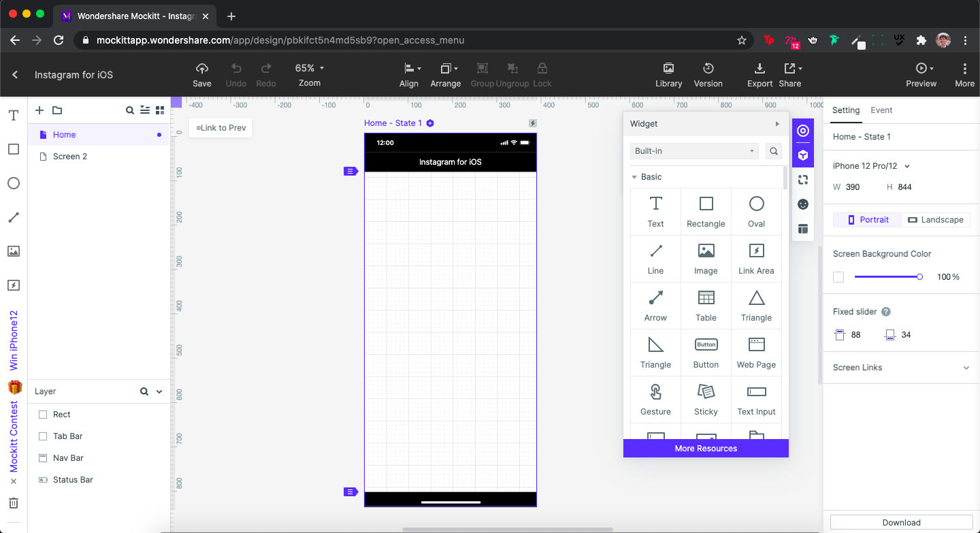Open the Align dropdown
Screen dimensions: 980x533
pos(409,75)
